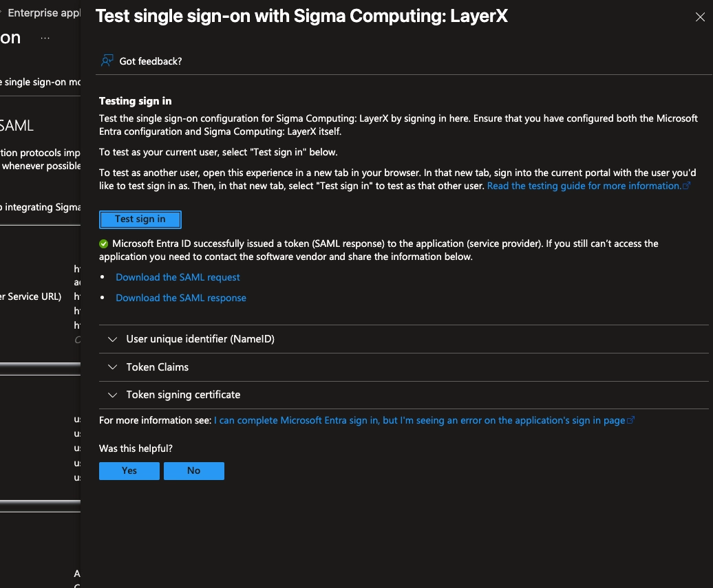Click chevron beside Token Claims

pos(112,367)
